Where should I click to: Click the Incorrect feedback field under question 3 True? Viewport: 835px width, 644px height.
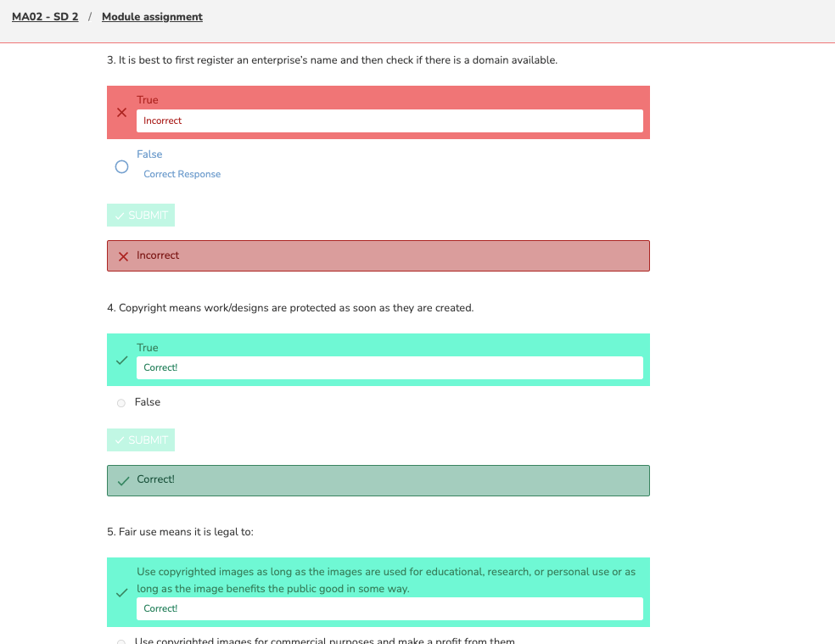pyautogui.click(x=389, y=121)
